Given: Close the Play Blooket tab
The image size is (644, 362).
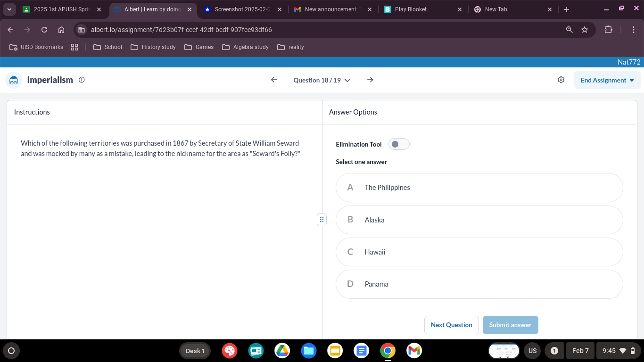Looking at the screenshot, I should pyautogui.click(x=460, y=9).
